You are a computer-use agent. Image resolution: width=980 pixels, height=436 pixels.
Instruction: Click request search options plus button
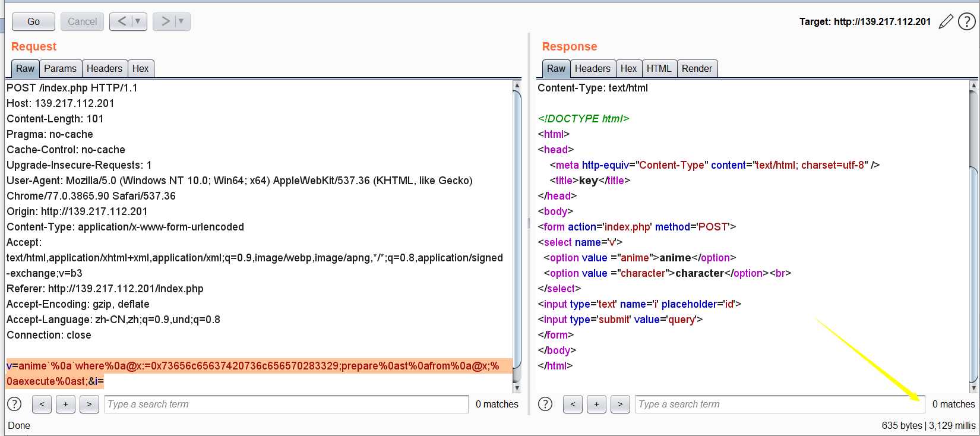pyautogui.click(x=65, y=405)
